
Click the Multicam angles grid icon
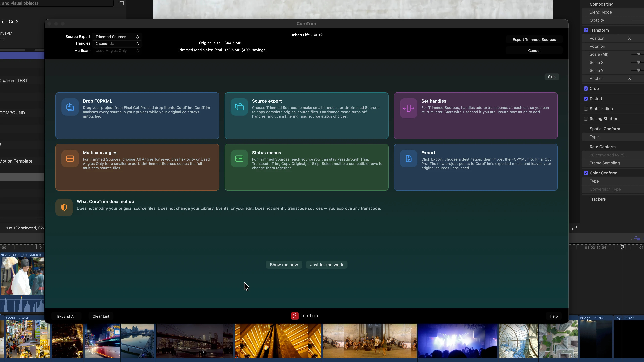[70, 158]
